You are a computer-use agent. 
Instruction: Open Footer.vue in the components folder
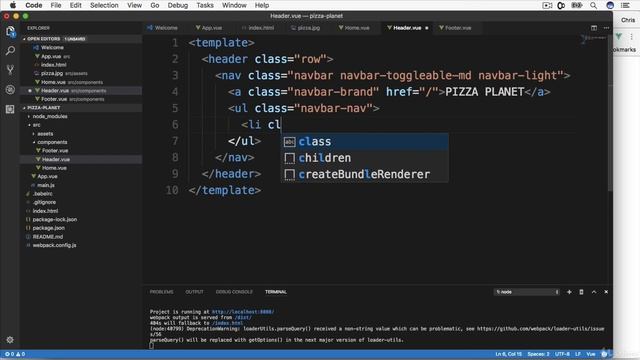(55, 151)
